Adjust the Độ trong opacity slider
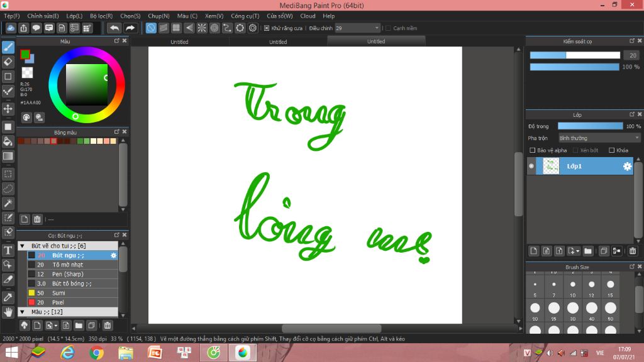Image resolution: width=644 pixels, height=362 pixels. [590, 126]
